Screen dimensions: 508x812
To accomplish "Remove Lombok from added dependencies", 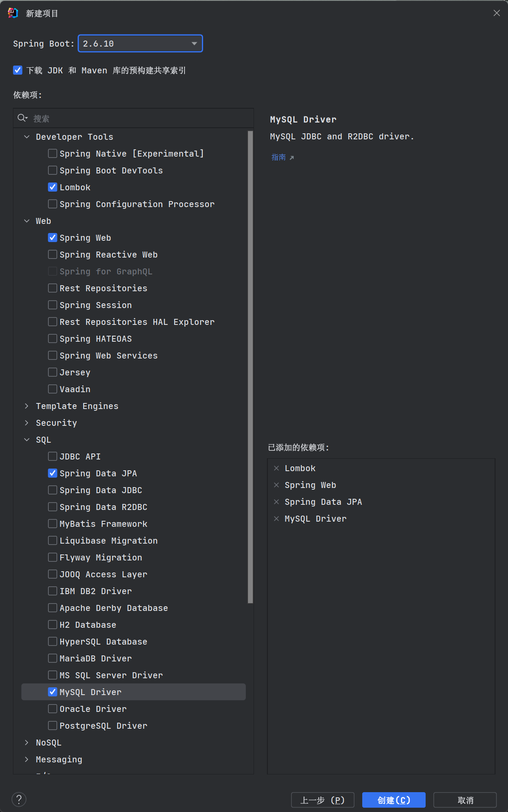I will tap(276, 468).
